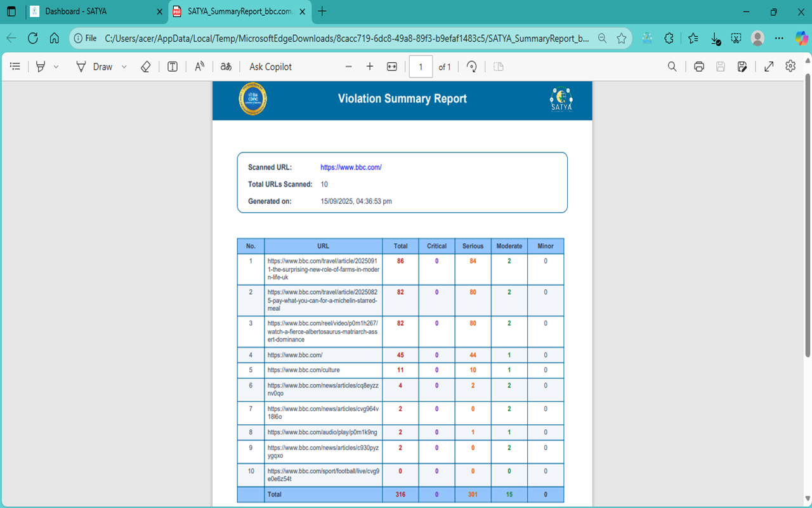Open a new browser tab

[x=322, y=11]
